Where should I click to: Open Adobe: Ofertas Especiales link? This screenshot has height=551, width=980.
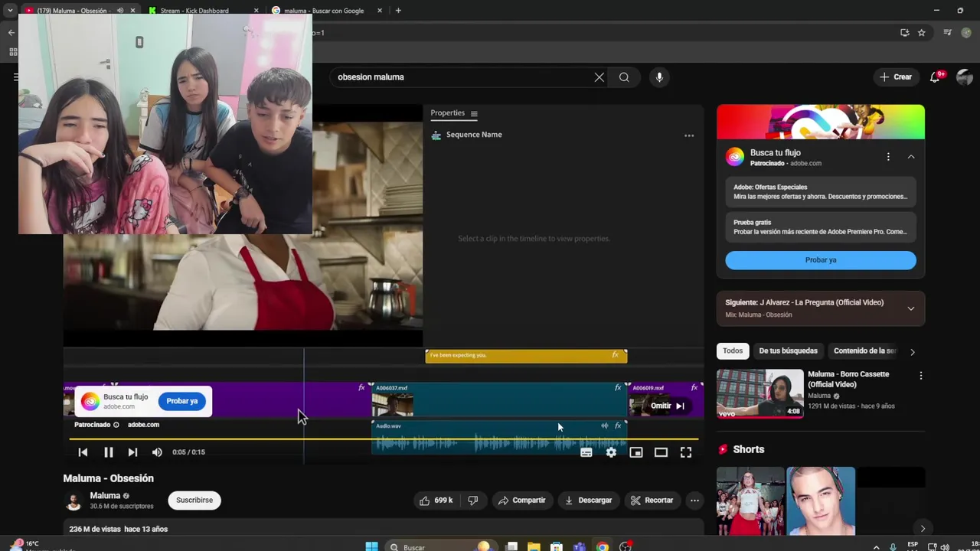click(x=821, y=192)
